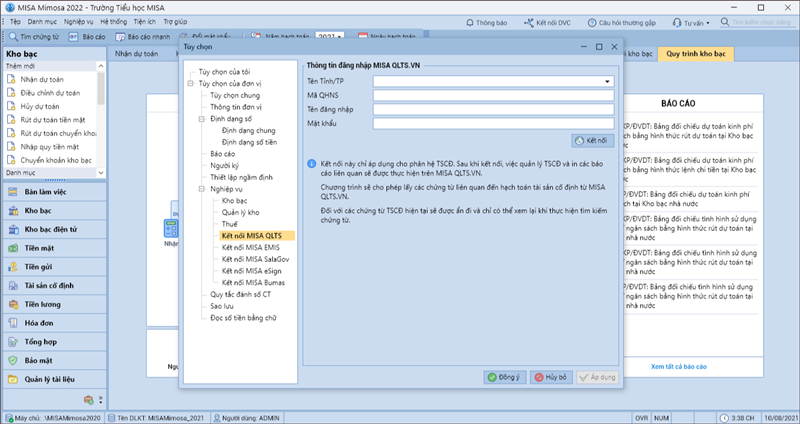Select the Bàn làm việc module
Image resolution: width=800 pixels, height=424 pixels.
click(x=55, y=192)
